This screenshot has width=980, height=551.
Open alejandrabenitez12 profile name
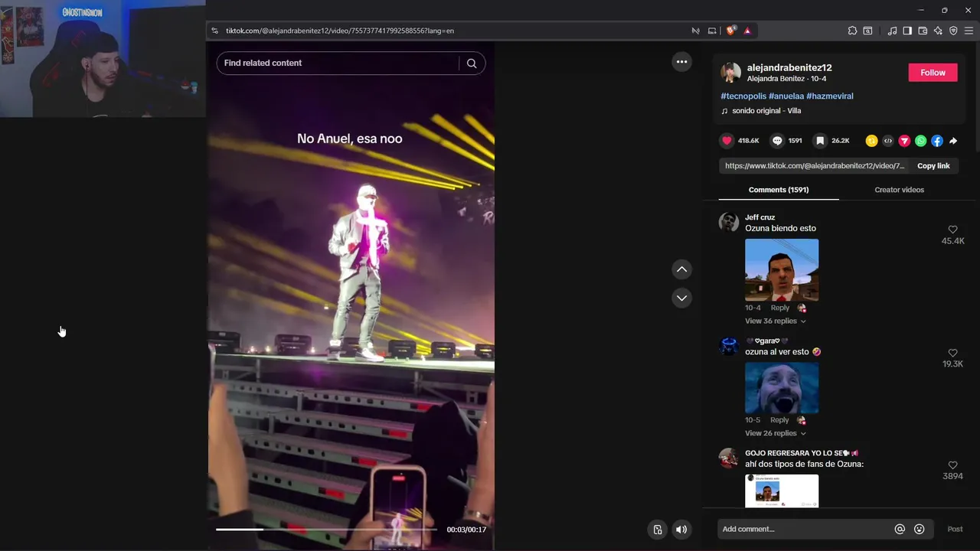click(x=789, y=67)
